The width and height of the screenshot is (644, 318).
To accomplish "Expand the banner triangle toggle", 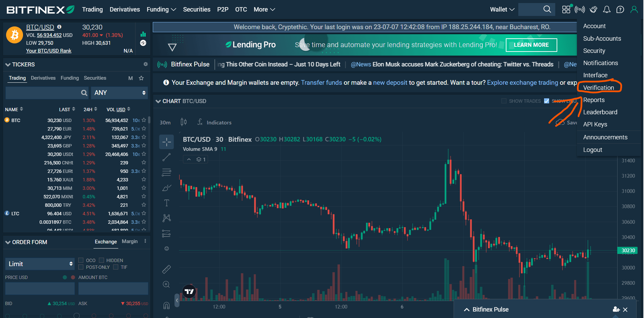I will pos(172,47).
